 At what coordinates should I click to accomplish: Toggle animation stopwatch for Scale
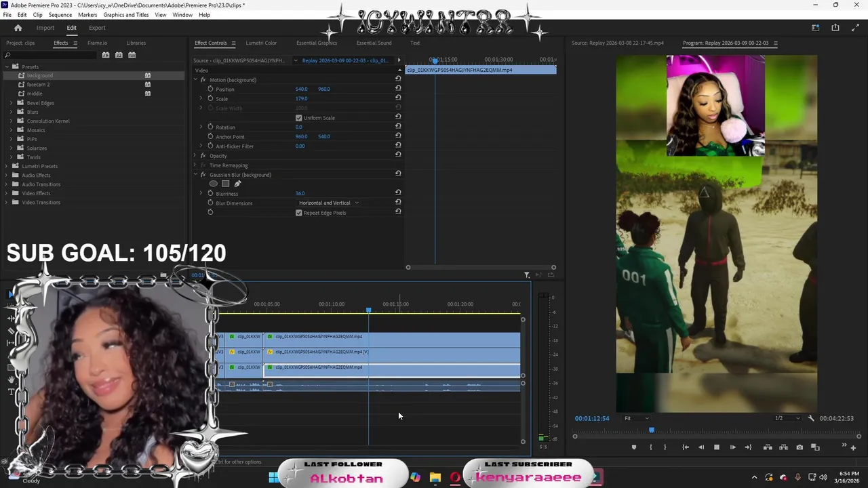[210, 98]
